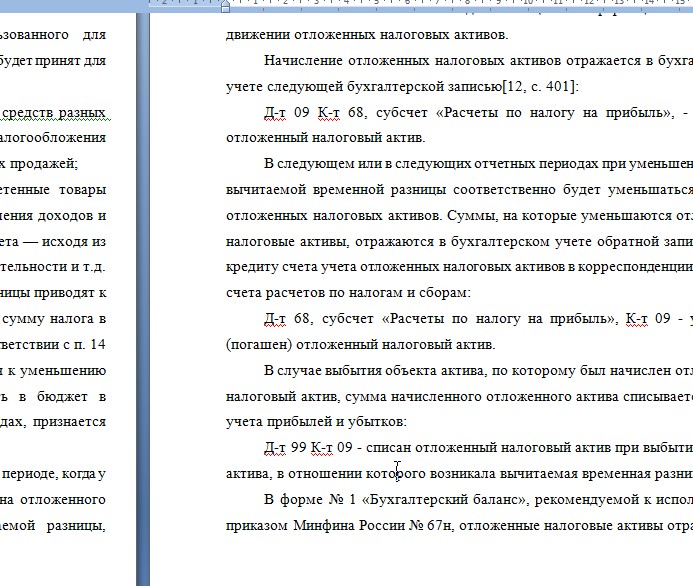693x586 pixels.
Task: Click "продажей;" on the left page
Action: click(x=44, y=164)
